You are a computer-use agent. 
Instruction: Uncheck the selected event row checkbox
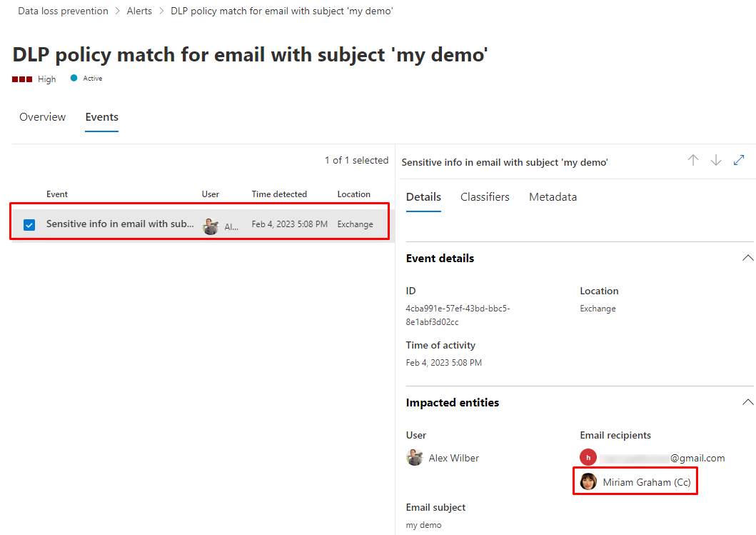point(29,224)
